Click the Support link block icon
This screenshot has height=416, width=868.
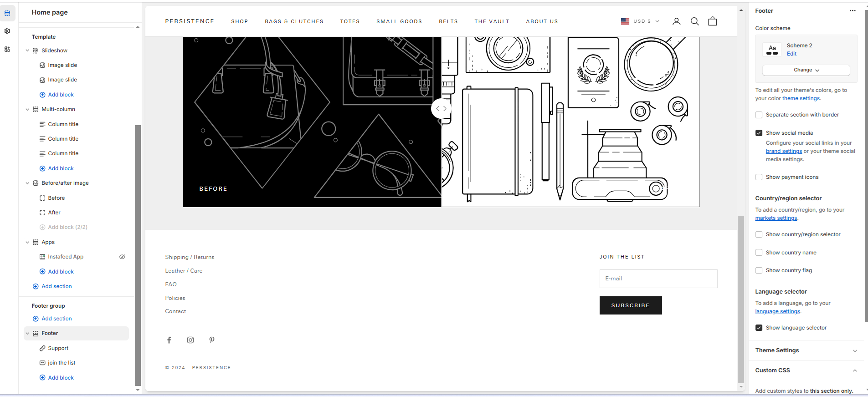[x=42, y=348]
